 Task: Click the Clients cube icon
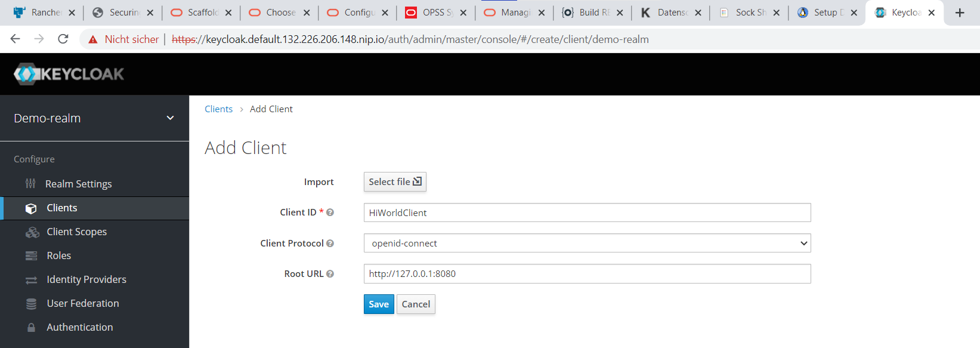point(31,208)
